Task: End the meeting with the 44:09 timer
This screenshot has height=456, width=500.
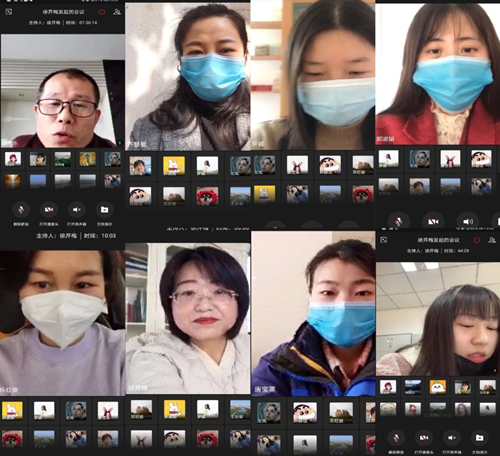Action: coord(477,240)
